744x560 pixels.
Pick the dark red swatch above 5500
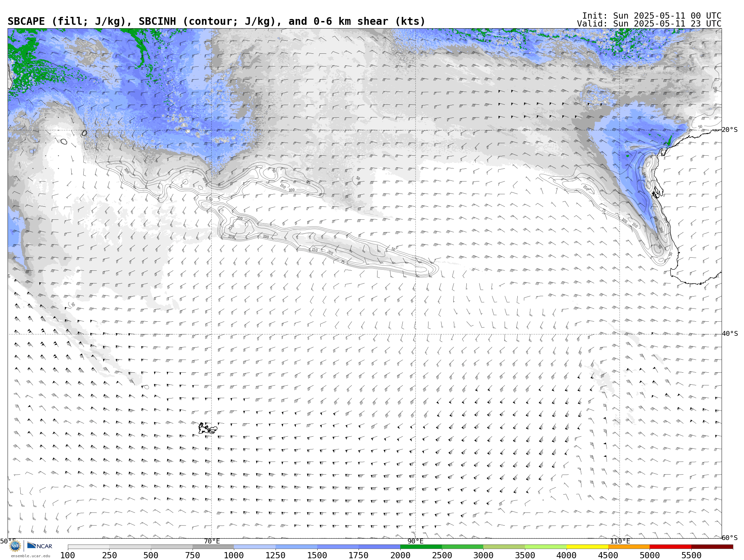712,547
